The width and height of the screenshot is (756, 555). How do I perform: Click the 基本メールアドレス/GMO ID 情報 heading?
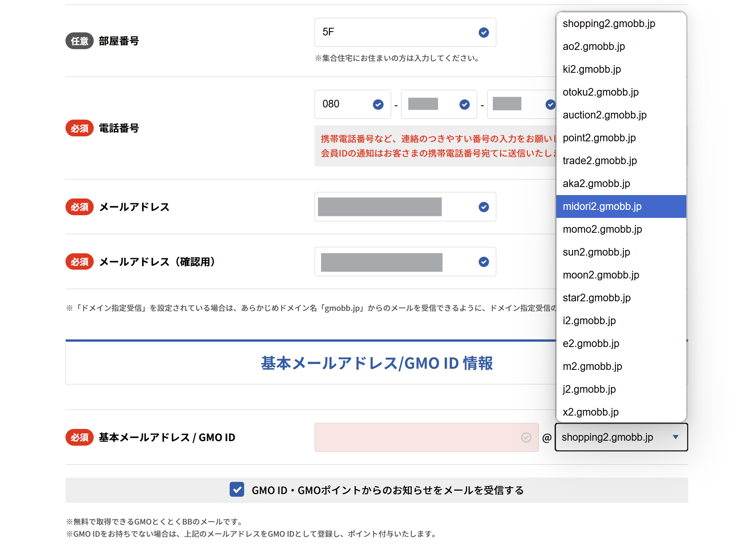377,363
